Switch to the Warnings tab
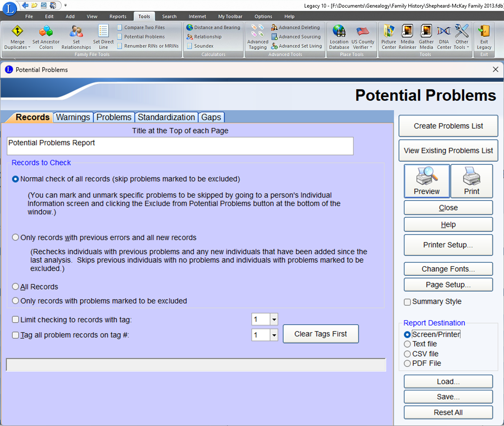Viewport: 504px width, 426px height. 73,117
